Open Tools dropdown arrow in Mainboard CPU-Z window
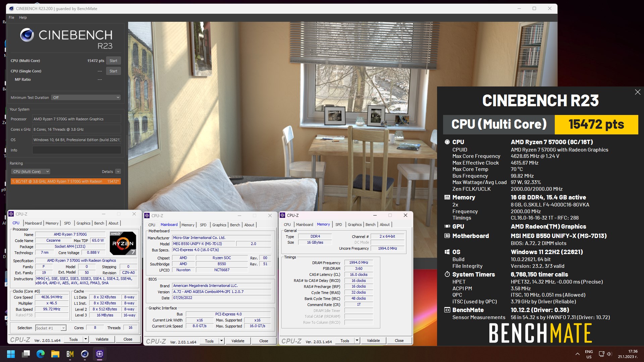This screenshot has width=644, height=362. (x=221, y=341)
